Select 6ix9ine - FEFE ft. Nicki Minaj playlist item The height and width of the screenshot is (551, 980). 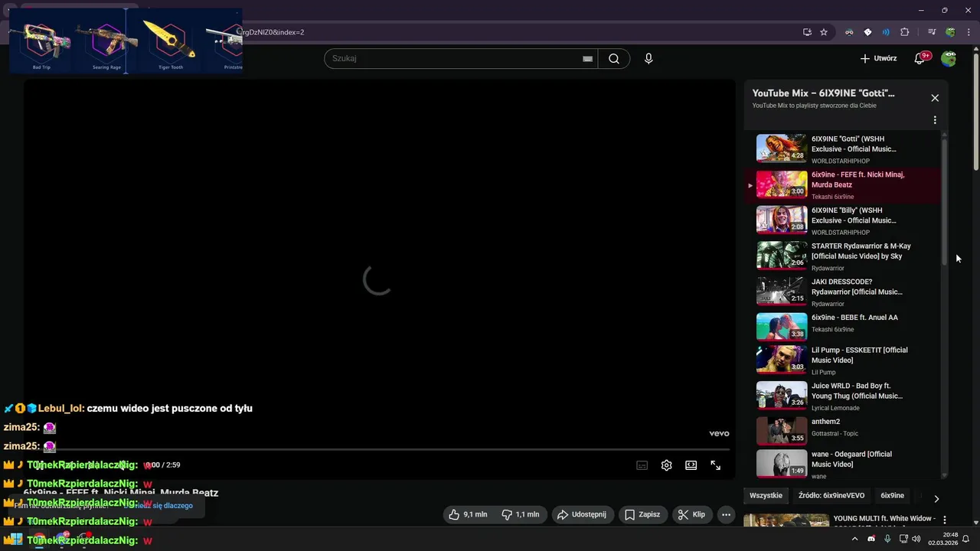click(x=843, y=185)
